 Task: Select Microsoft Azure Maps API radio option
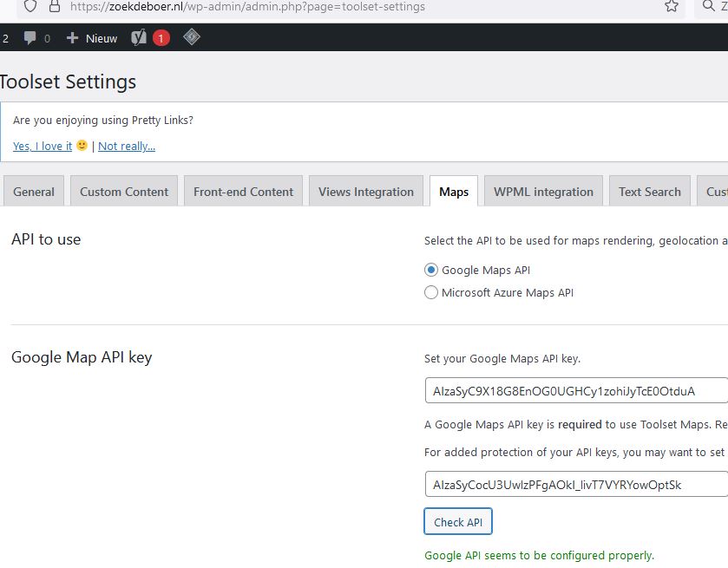431,292
